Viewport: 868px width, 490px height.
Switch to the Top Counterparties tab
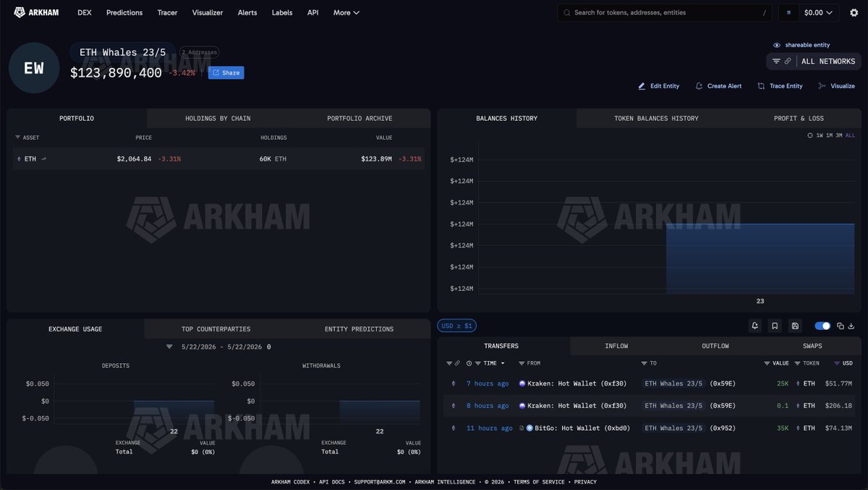pyautogui.click(x=215, y=329)
